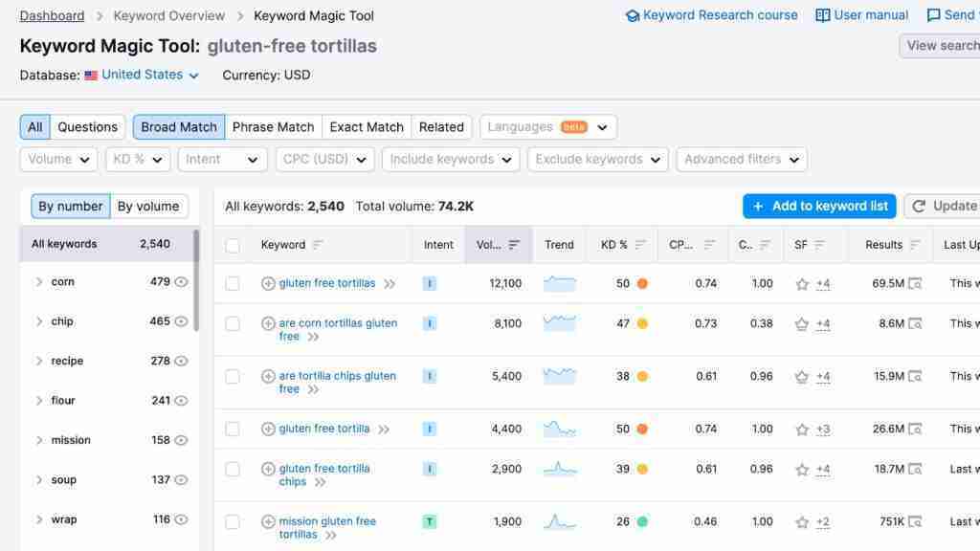Check the 'gluten free tortillas' row checkbox

coord(233,283)
